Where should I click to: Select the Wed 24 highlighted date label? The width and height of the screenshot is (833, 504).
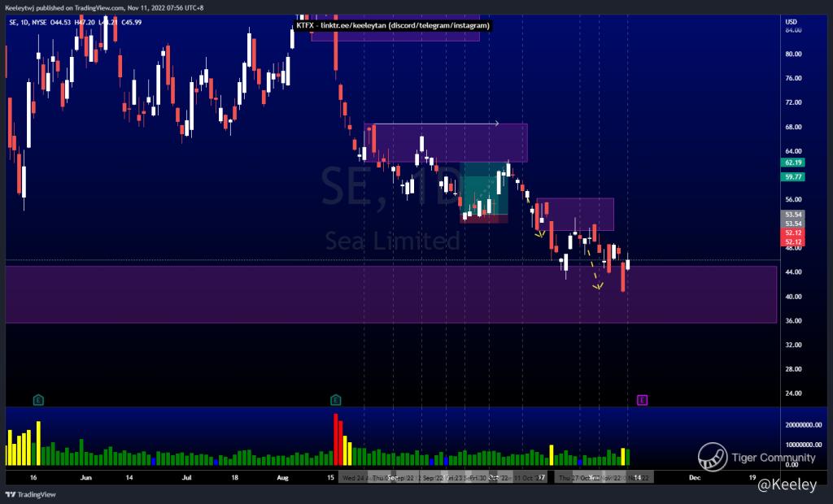pos(354,478)
